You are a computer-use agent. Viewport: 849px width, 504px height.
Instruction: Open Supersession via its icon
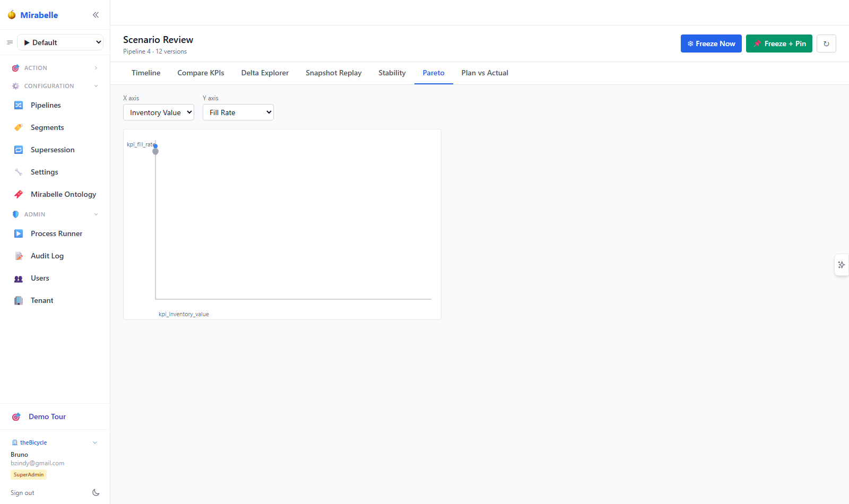tap(19, 150)
